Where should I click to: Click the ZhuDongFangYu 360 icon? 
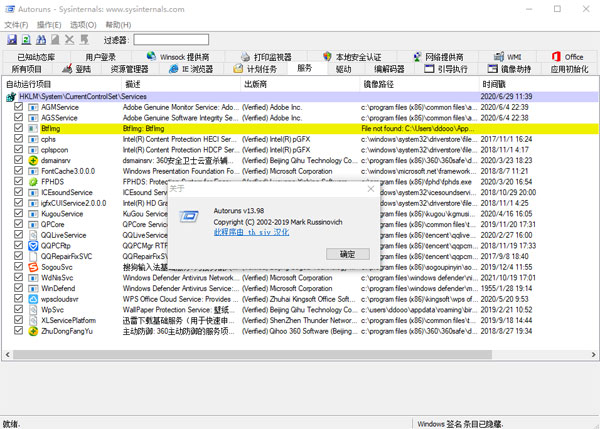pos(33,331)
